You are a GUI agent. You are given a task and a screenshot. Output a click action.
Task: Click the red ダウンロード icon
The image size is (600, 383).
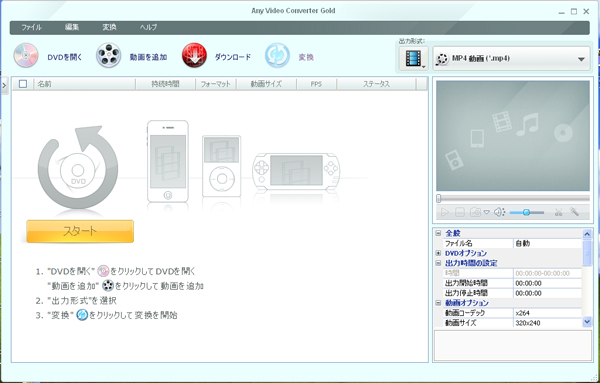point(194,56)
